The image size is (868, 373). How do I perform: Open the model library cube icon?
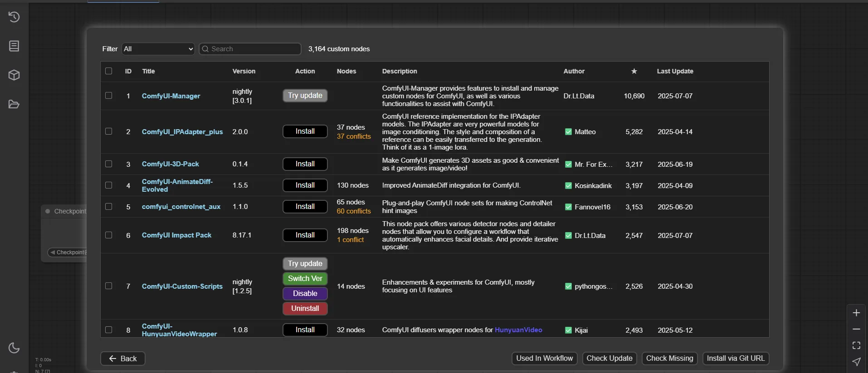point(14,75)
